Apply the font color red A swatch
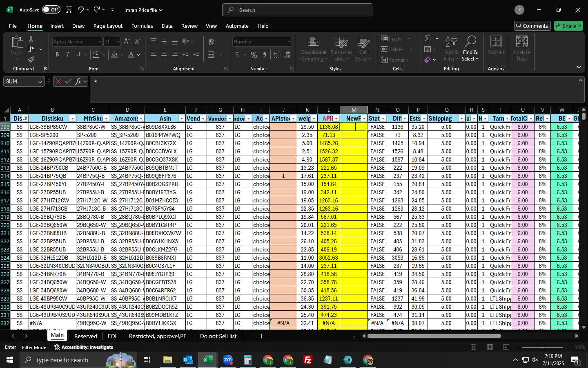Screen dimensions: 588x368 (131, 55)
